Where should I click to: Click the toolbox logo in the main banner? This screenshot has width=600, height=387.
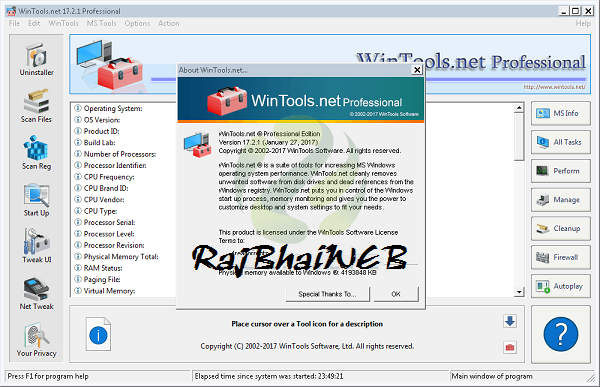pos(109,64)
